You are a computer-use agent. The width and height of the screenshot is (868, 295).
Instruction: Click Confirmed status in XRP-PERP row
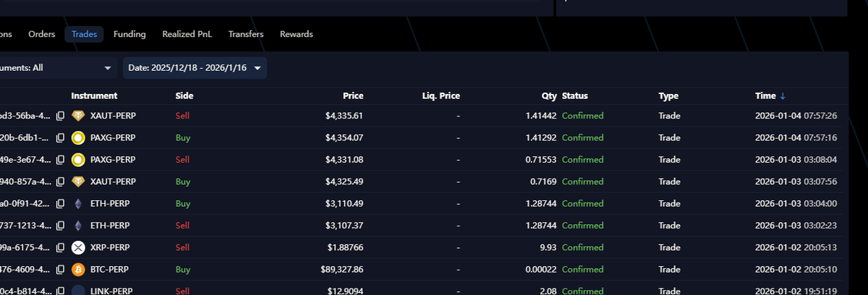[582, 247]
